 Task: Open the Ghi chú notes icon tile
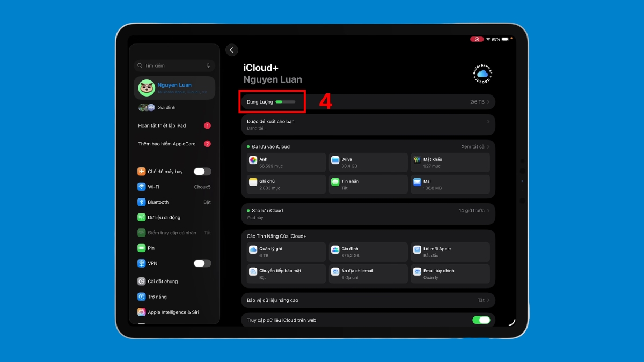click(x=287, y=184)
